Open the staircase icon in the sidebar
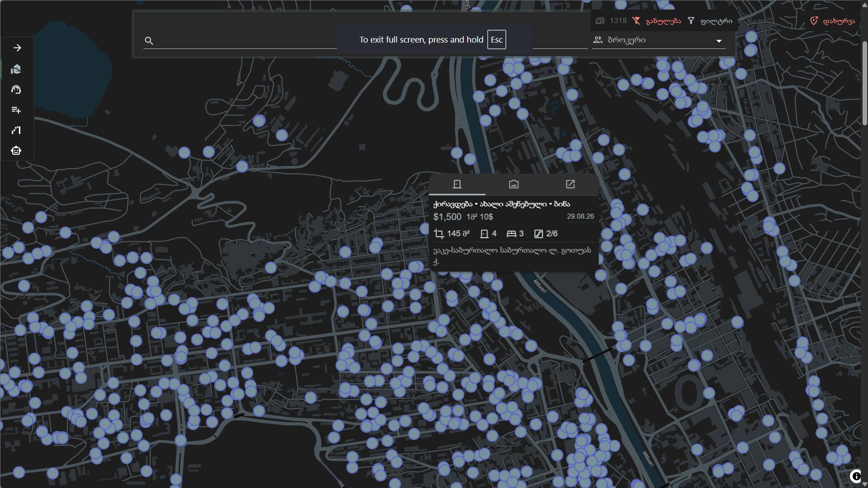Image resolution: width=868 pixels, height=488 pixels. 16,130
